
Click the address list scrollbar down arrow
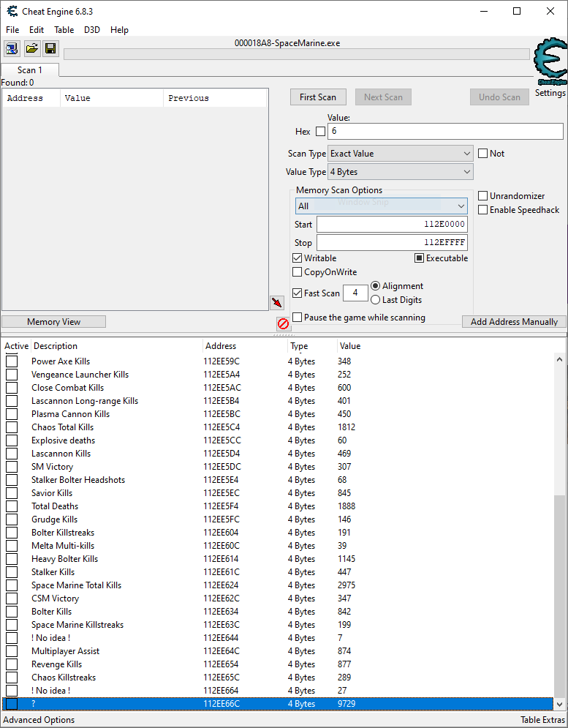point(560,704)
